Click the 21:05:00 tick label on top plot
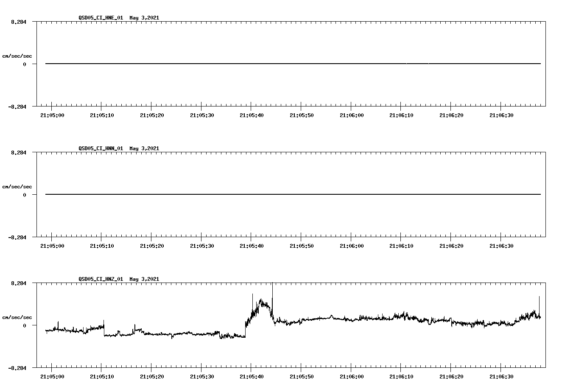The width and height of the screenshot is (576, 392). 52,115
